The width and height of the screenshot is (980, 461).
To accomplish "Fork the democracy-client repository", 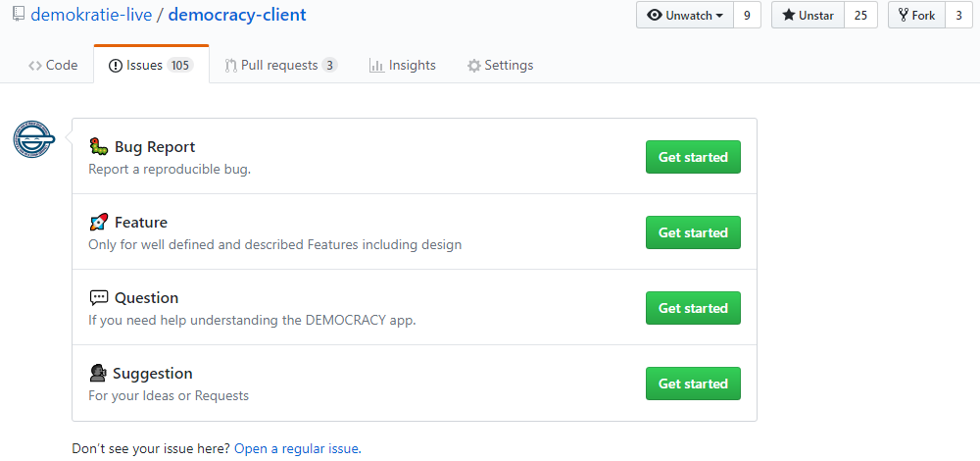I will [x=916, y=16].
